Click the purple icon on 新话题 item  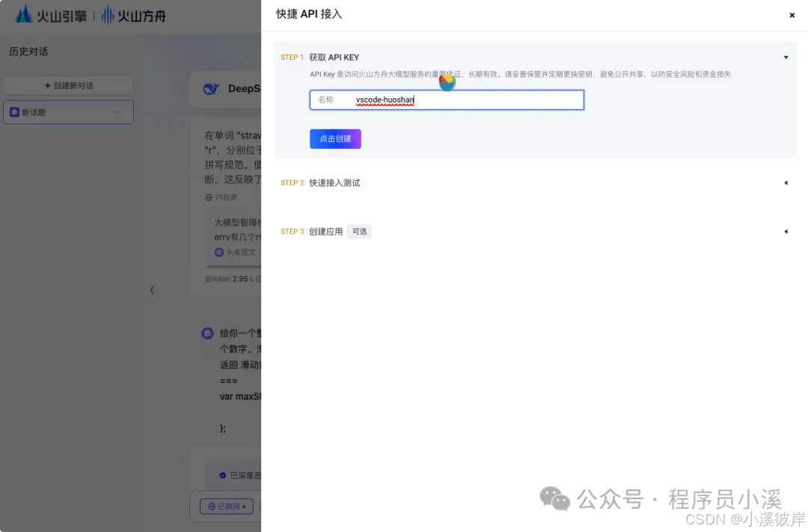point(14,112)
